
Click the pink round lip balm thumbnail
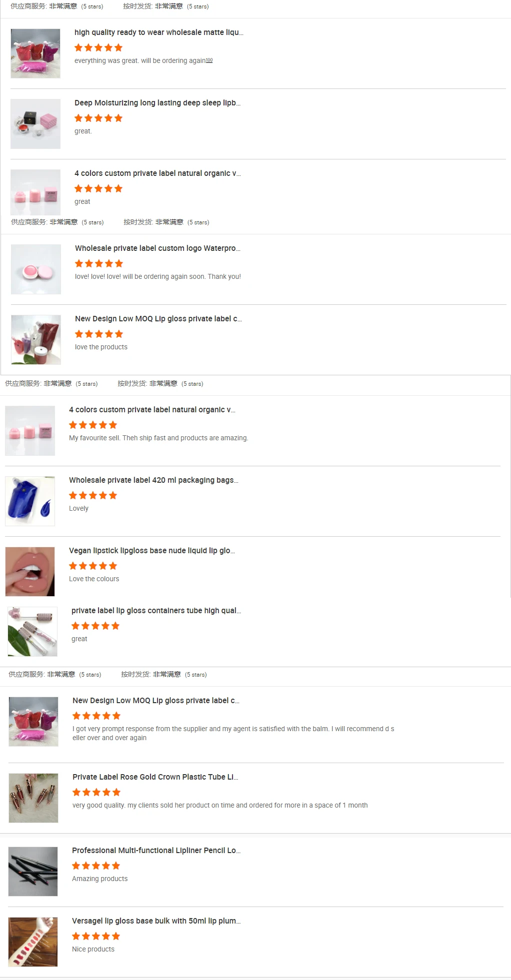[x=36, y=269]
